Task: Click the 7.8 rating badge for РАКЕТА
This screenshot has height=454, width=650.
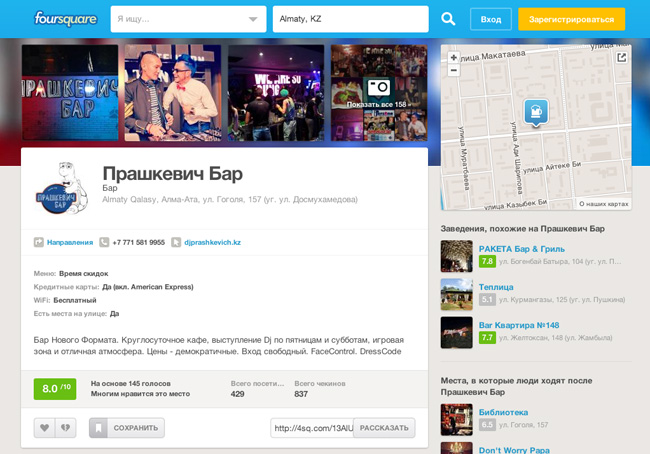Action: 487,261
